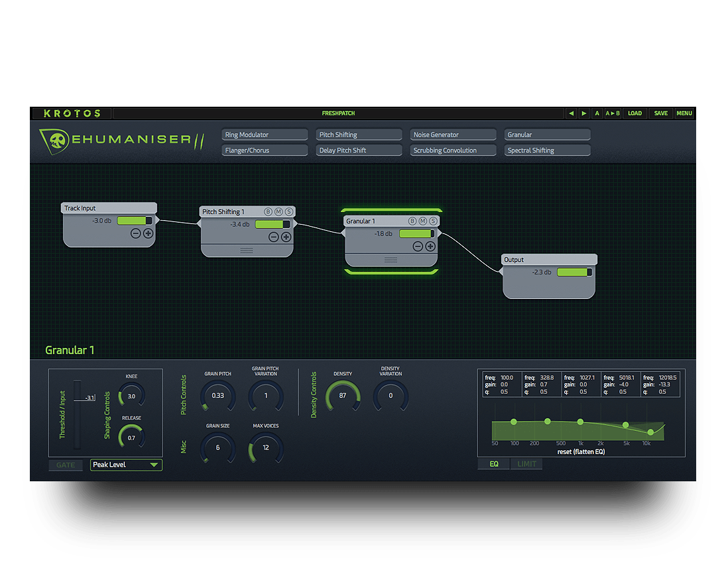Image resolution: width=726 pixels, height=588 pixels.
Task: Select the Output node title
Action: coord(514,260)
